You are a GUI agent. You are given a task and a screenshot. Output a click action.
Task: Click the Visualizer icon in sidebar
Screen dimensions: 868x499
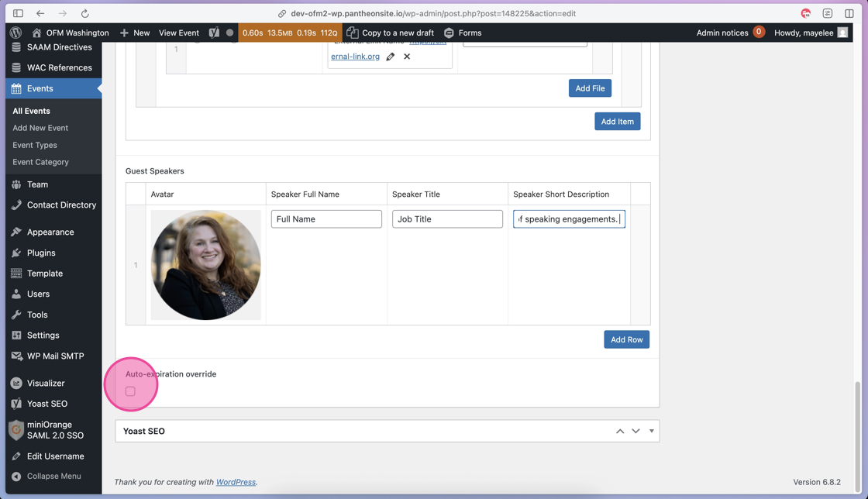click(x=16, y=383)
